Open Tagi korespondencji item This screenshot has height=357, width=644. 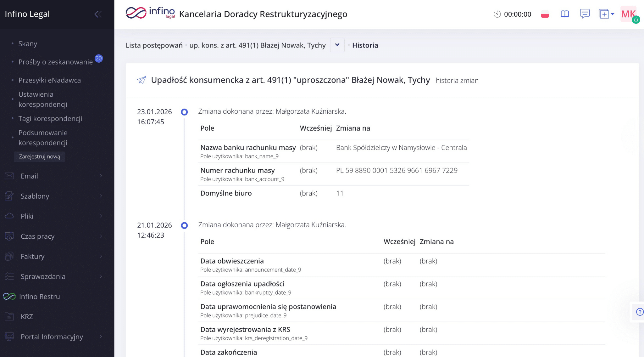[50, 119]
